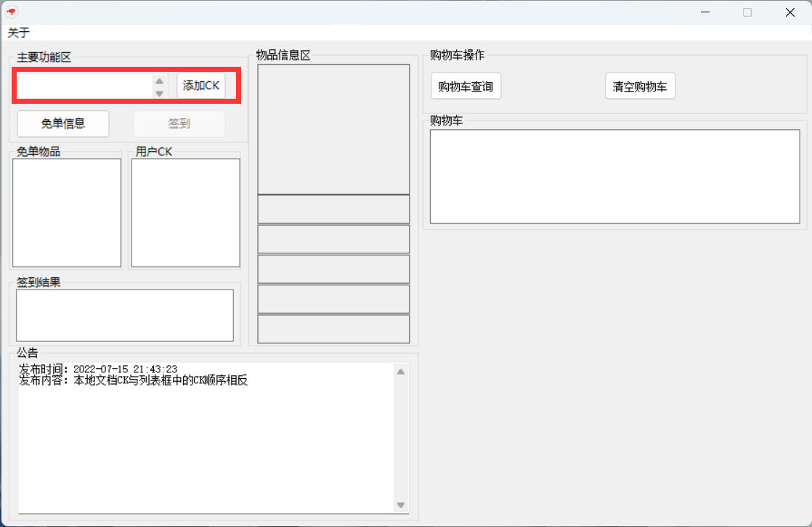The height and width of the screenshot is (527, 812).
Task: Open the 关于 menu
Action: [x=19, y=33]
